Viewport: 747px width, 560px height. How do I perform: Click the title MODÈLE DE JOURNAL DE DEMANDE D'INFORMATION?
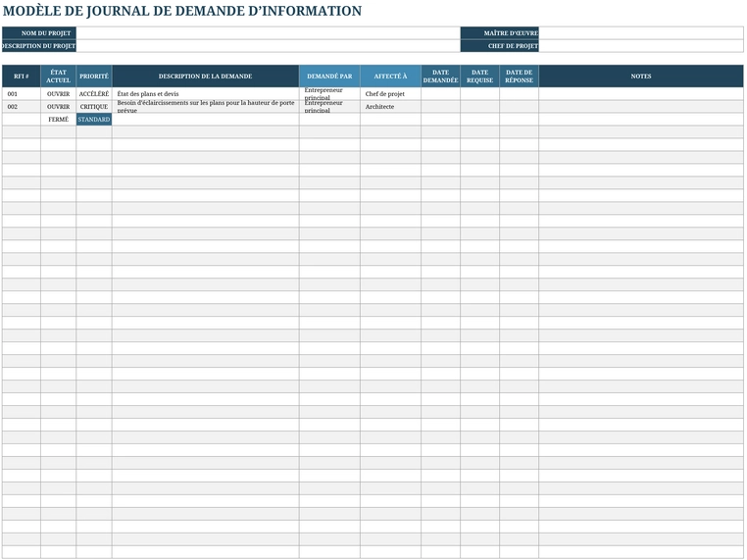tap(182, 11)
